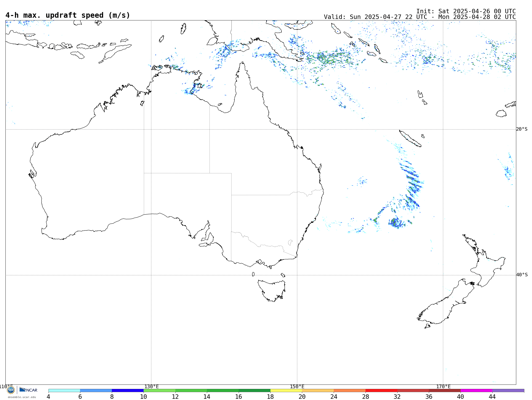
Task: Choose the dark red 36–40 colorbar segment
Action: click(x=445, y=391)
